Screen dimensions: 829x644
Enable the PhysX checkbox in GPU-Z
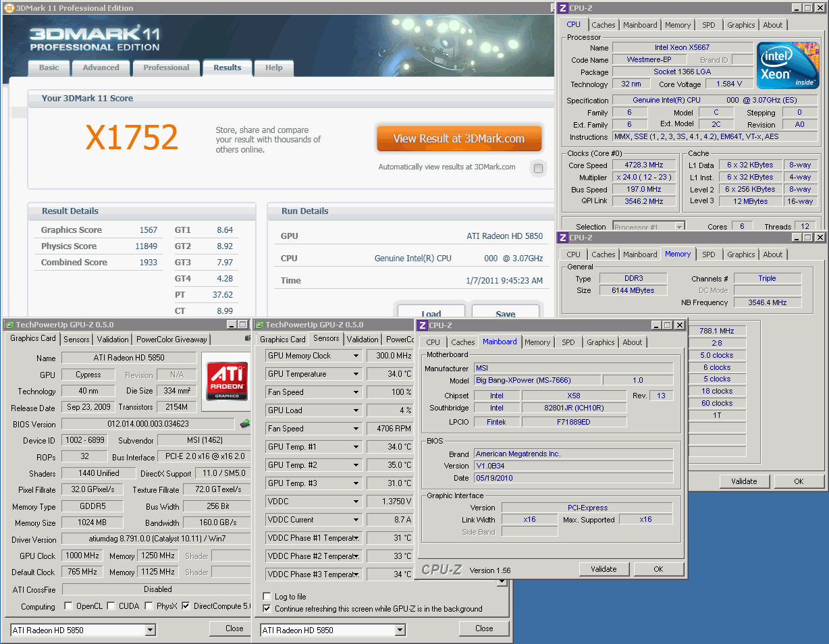pos(149,606)
